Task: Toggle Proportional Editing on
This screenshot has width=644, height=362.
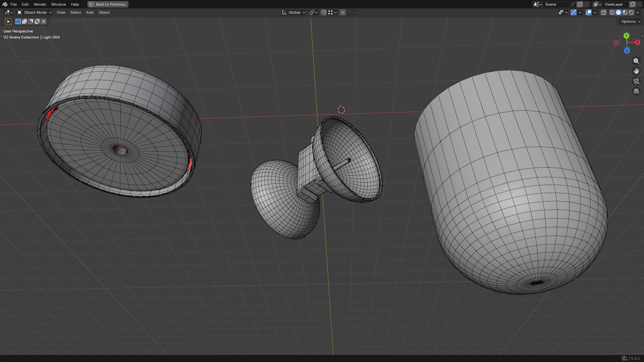Action: 342,12
